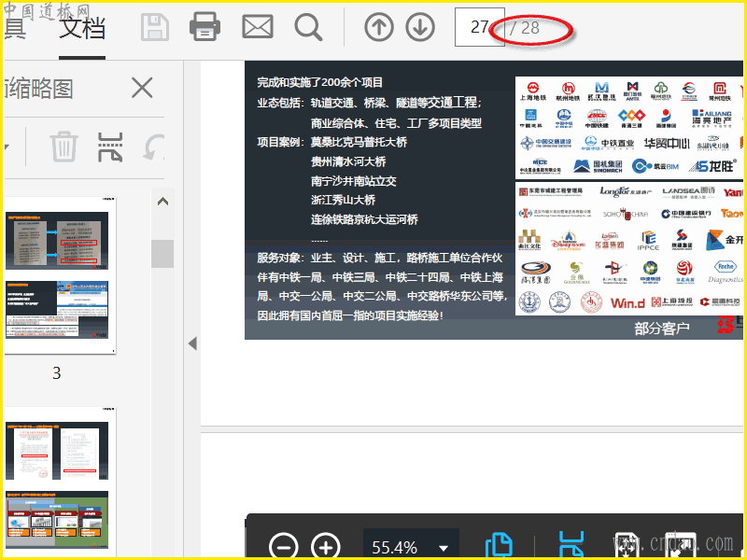Image resolution: width=747 pixels, height=560 pixels.
Task: Zoom out with the minus circle button
Action: [x=284, y=547]
